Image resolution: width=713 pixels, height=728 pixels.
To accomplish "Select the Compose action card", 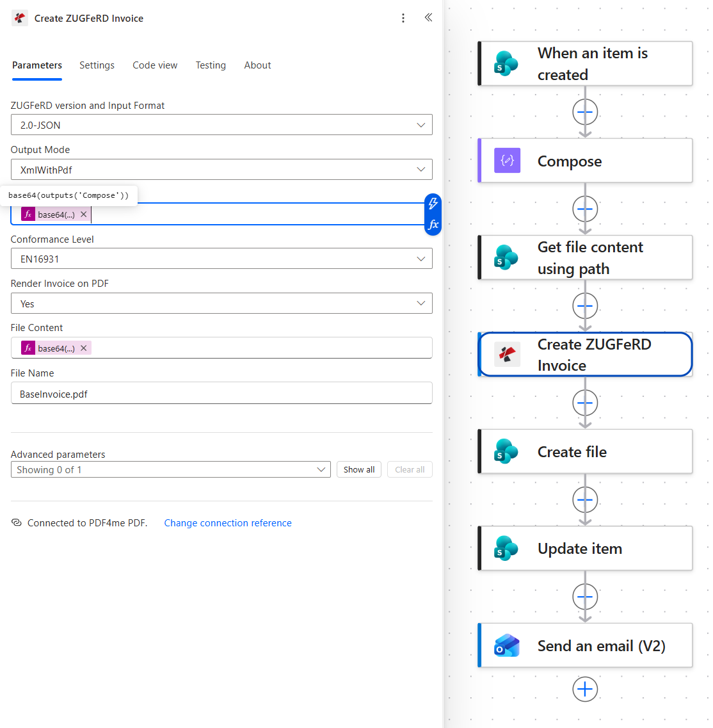I will click(x=586, y=161).
